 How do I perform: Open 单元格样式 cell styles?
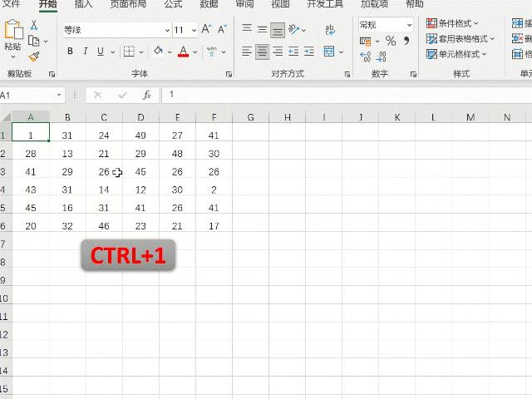[x=456, y=54]
